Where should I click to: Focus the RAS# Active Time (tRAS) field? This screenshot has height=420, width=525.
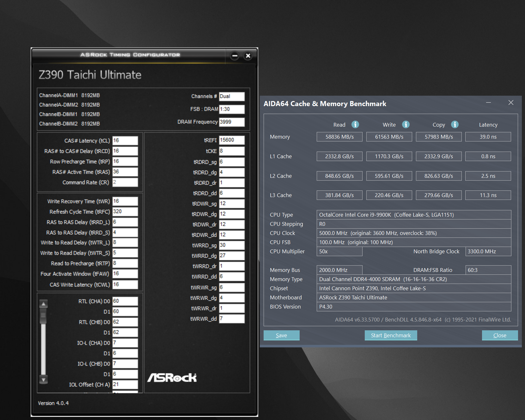click(x=125, y=172)
